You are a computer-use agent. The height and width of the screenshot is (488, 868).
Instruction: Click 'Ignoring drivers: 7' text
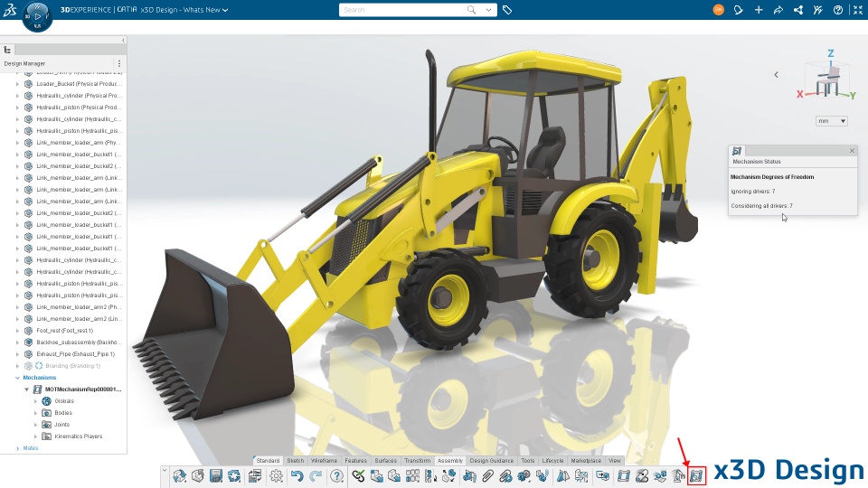[x=753, y=192]
